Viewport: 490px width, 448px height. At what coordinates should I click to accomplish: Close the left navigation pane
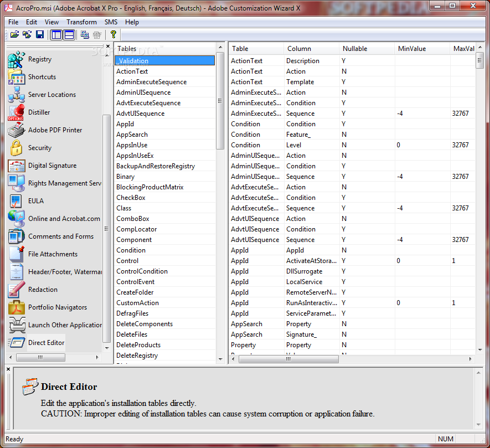108,47
